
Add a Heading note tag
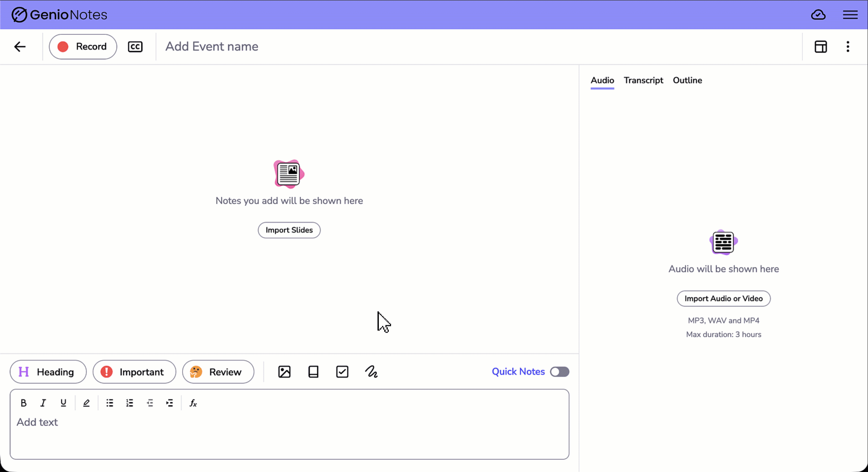click(48, 372)
